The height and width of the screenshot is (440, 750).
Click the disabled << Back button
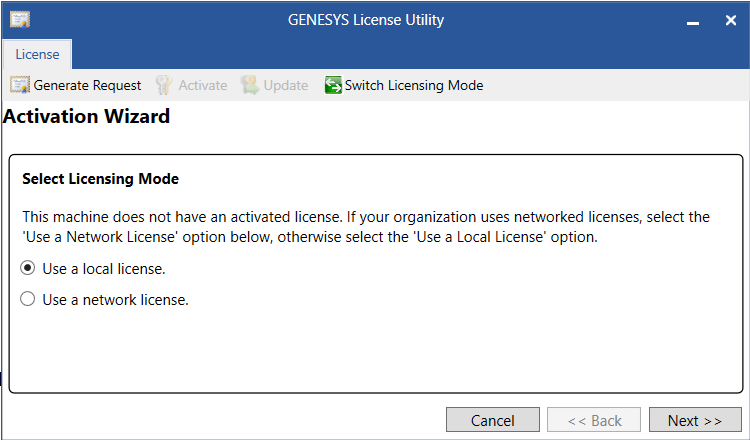pyautogui.click(x=594, y=420)
